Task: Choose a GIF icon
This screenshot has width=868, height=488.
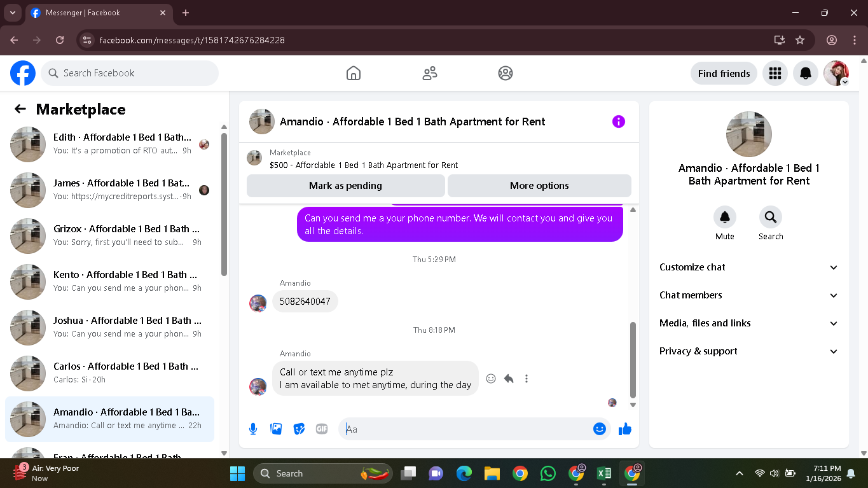Action: coord(322,429)
